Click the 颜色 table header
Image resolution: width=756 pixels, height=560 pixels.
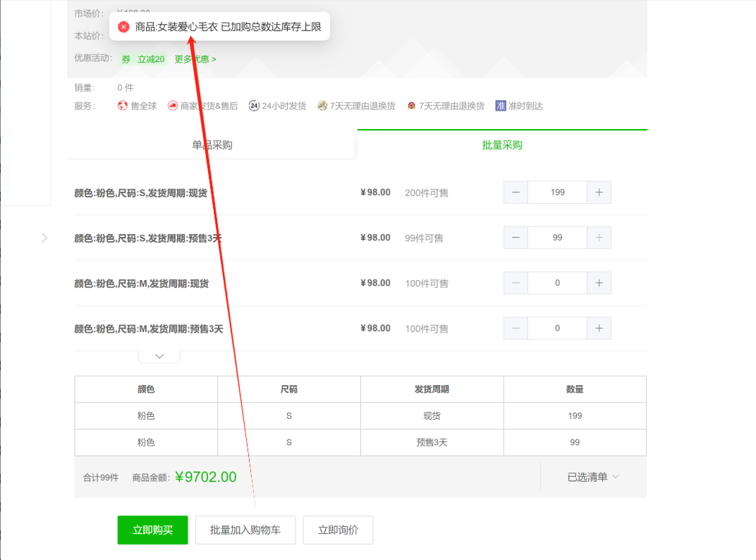tap(146, 389)
